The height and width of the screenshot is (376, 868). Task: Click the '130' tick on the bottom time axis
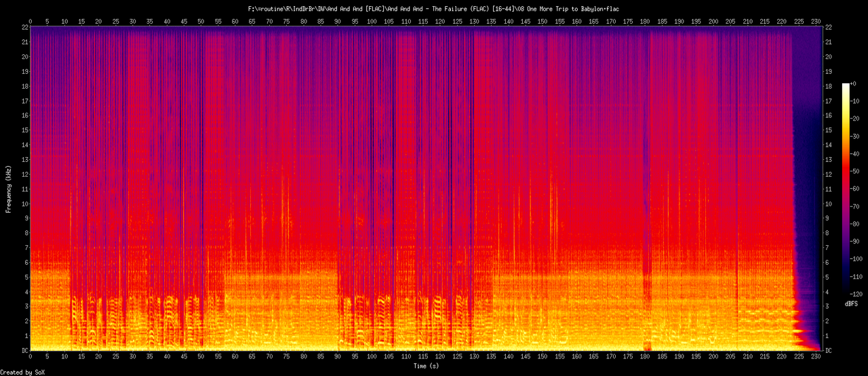[x=474, y=357]
